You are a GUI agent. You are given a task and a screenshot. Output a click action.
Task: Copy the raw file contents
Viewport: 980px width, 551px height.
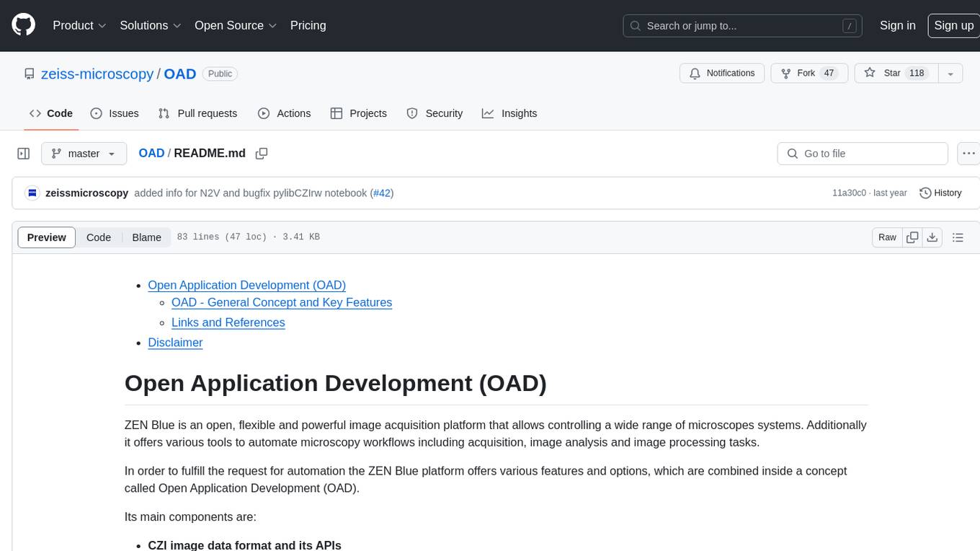click(x=912, y=237)
